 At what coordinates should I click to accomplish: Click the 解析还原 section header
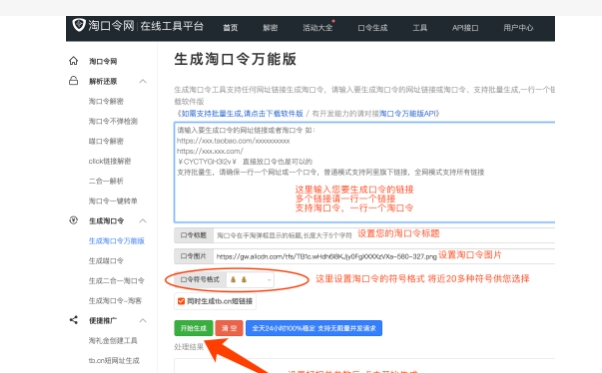[x=103, y=81]
